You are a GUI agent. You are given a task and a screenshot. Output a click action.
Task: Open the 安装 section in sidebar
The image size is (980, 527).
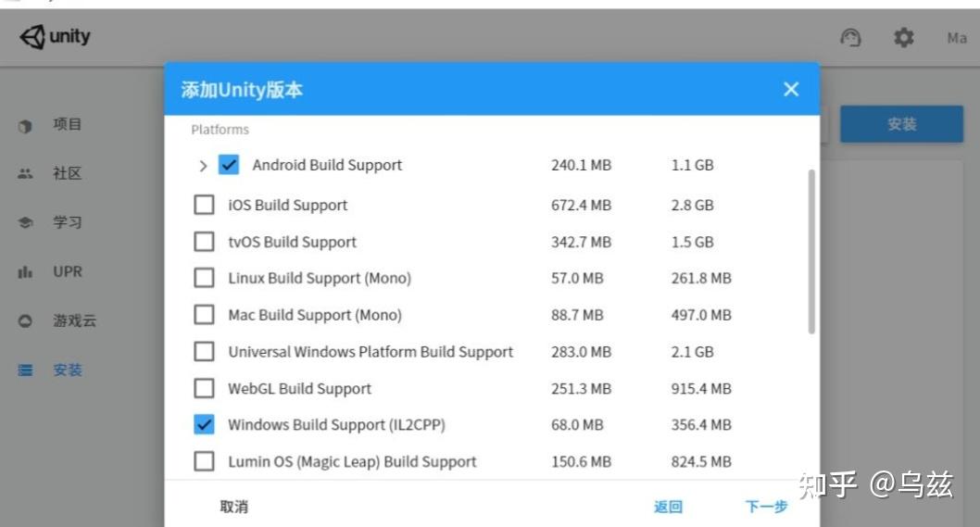click(67, 370)
